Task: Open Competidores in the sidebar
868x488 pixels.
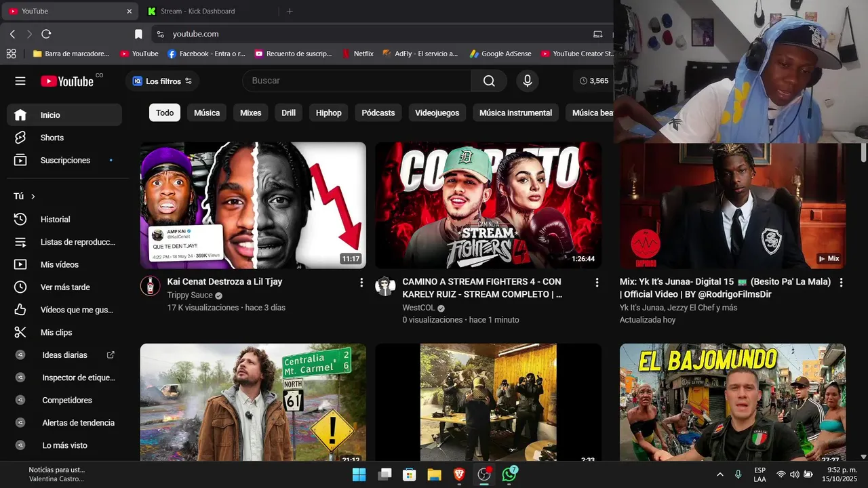Action: point(64,400)
